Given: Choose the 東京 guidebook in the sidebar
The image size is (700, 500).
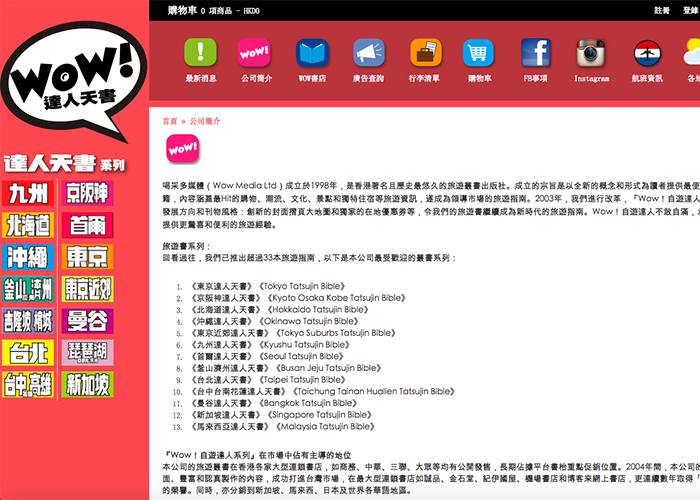Looking at the screenshot, I should (87, 257).
